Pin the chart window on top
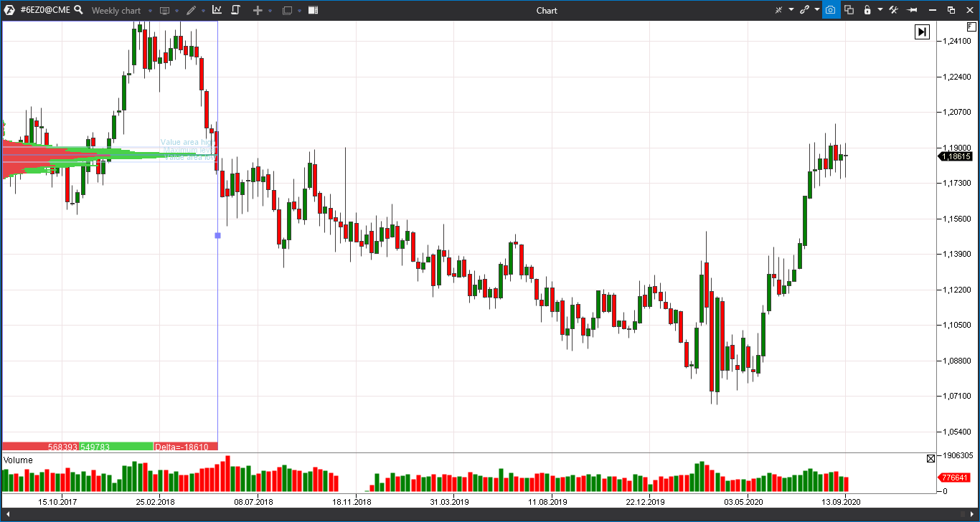 913,10
